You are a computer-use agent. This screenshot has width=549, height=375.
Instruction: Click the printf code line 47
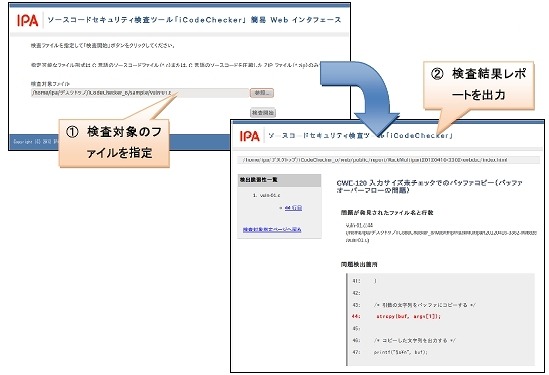[401, 352]
